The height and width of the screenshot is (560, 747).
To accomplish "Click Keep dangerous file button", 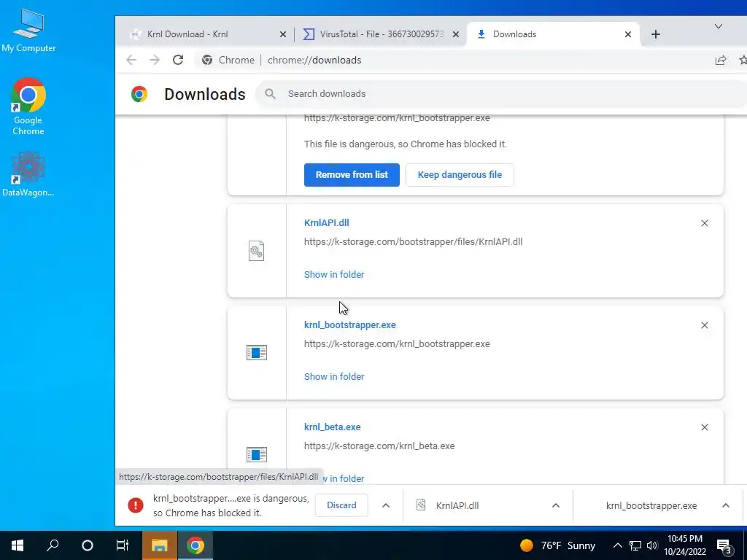I will pos(460,175).
